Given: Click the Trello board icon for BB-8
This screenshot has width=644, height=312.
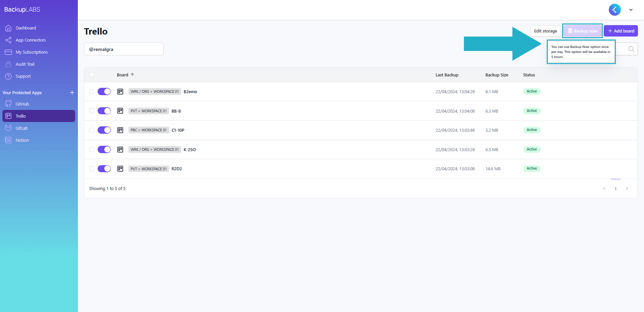Looking at the screenshot, I should point(120,111).
